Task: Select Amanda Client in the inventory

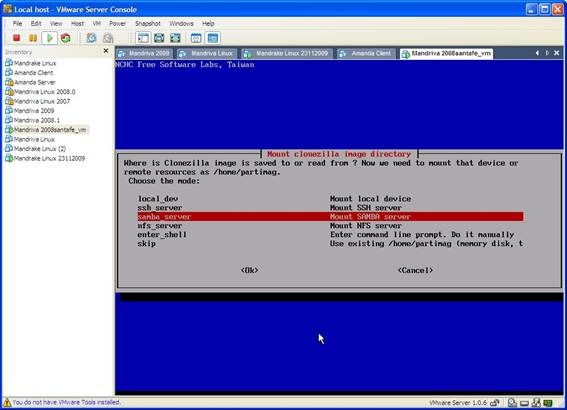Action: click(30, 73)
